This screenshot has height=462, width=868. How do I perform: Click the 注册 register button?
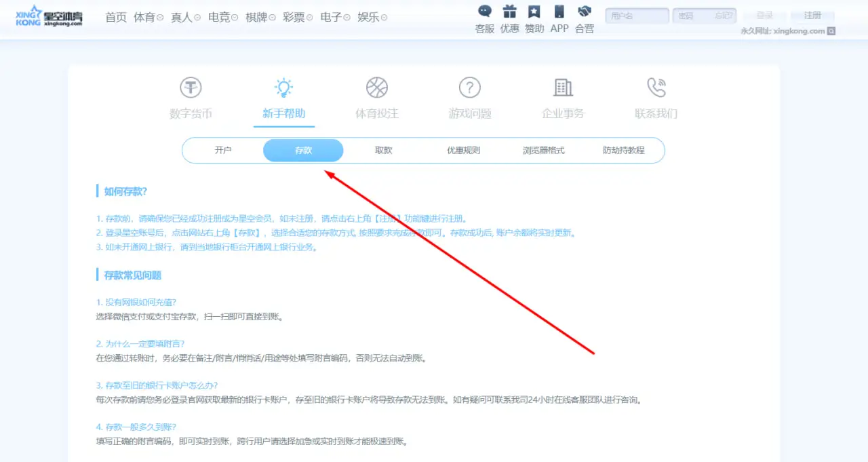click(x=812, y=16)
